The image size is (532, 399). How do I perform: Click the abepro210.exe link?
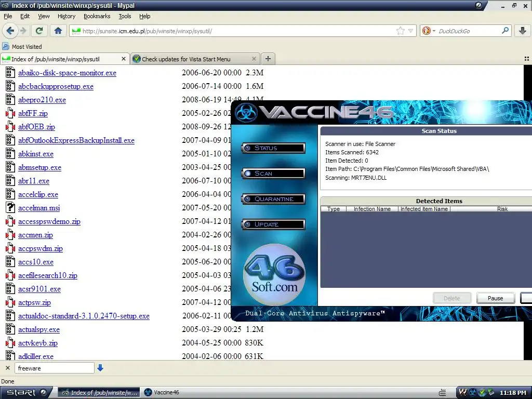[42, 100]
